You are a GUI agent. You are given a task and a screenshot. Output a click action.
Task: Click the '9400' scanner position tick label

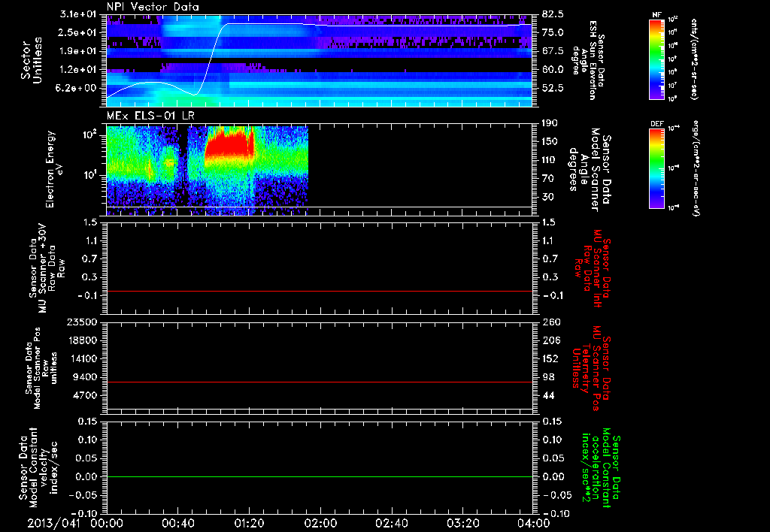click(86, 377)
